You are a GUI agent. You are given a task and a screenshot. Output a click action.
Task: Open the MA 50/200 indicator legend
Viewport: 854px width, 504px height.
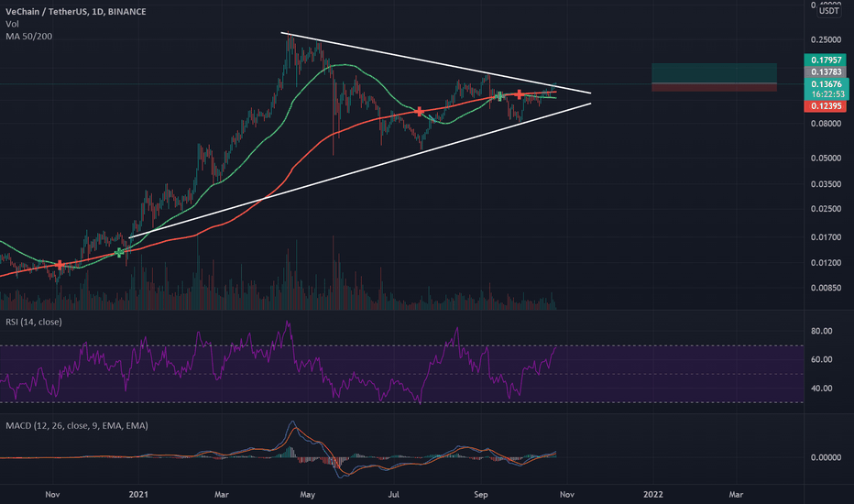pyautogui.click(x=29, y=37)
